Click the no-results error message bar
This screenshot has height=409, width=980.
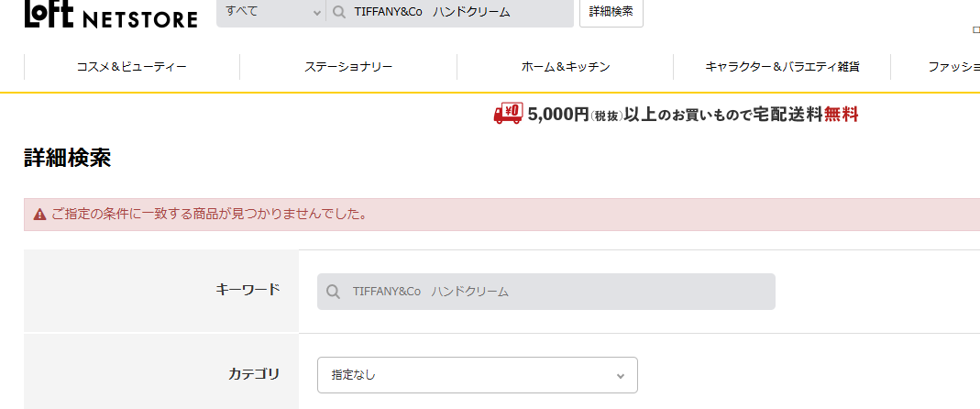501,215
